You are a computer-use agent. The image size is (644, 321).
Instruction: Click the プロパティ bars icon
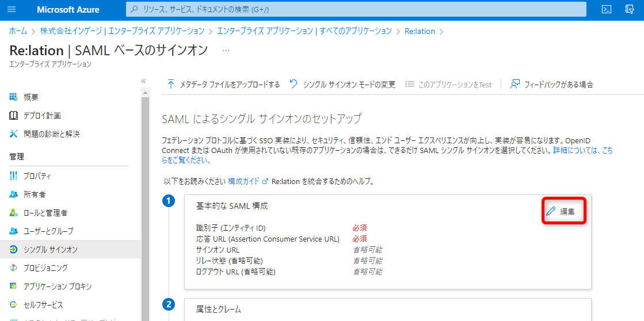point(13,176)
